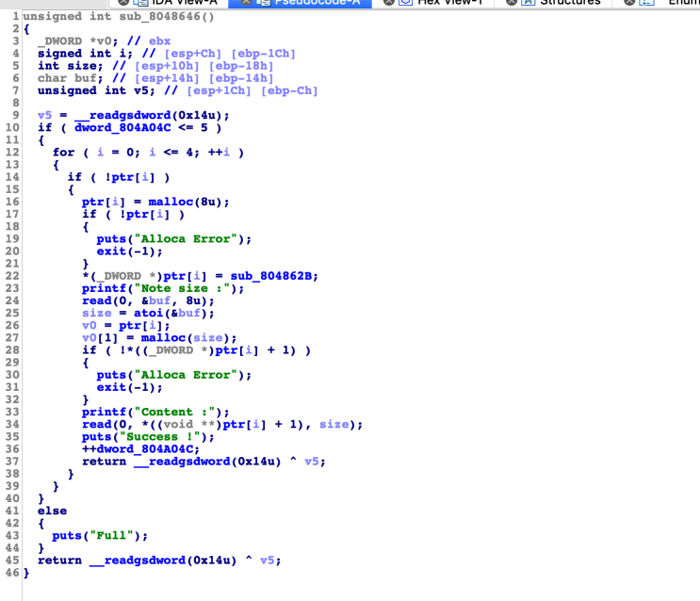Select ++i in the for loop
The image size is (700, 601).
[219, 153]
